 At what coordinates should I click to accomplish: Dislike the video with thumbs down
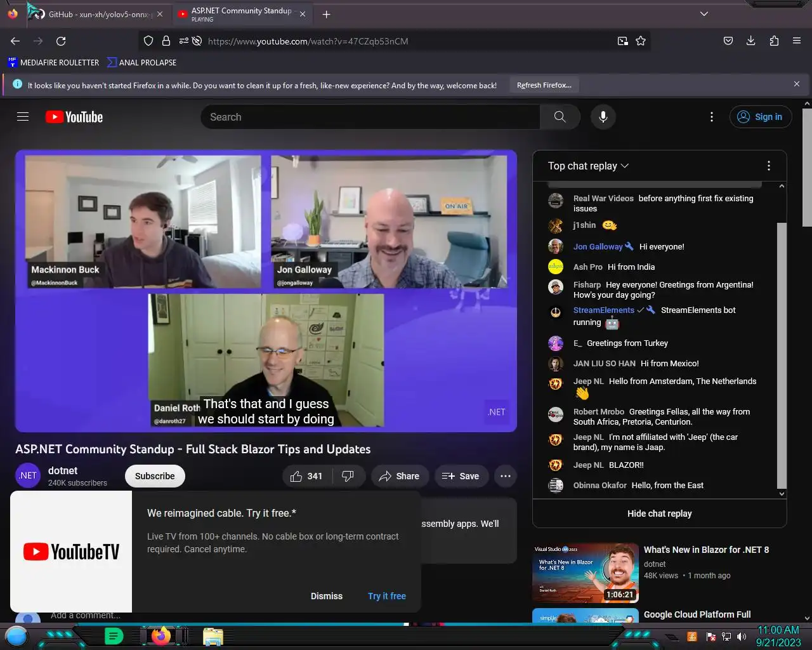[x=348, y=476]
